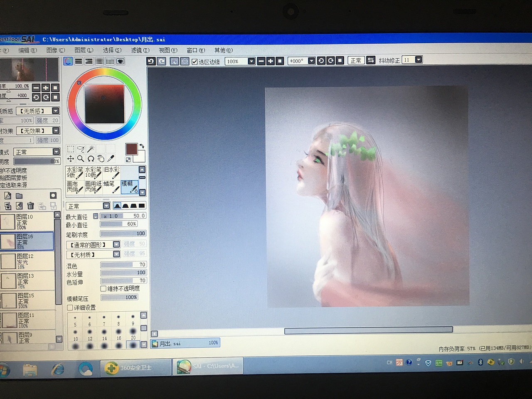The height and width of the screenshot is (399, 532).
Task: Click the 混色 blending slider
Action: 123,264
